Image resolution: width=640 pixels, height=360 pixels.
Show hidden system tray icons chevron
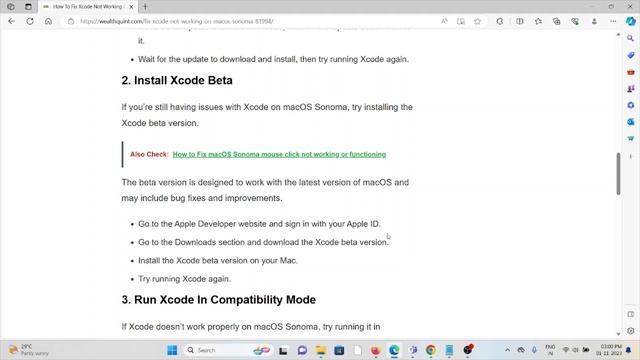pyautogui.click(x=507, y=350)
